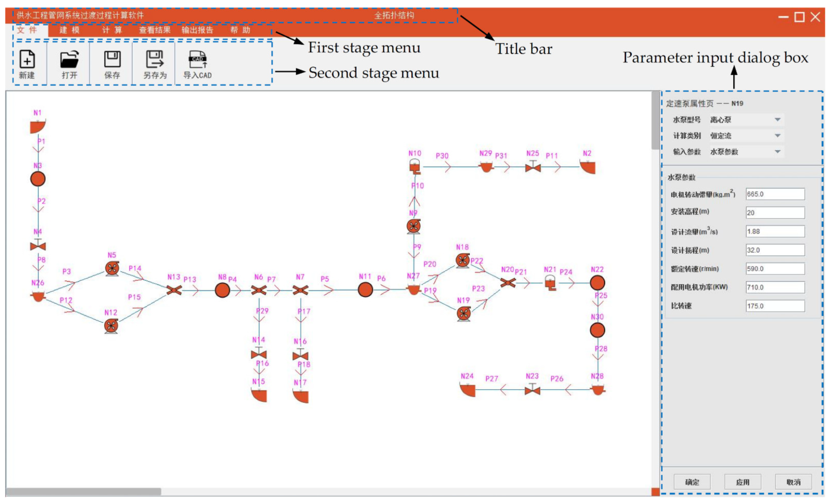The width and height of the screenshot is (833, 504).
Task: Click the 打开 (Open) folder icon
Action: coord(69,60)
